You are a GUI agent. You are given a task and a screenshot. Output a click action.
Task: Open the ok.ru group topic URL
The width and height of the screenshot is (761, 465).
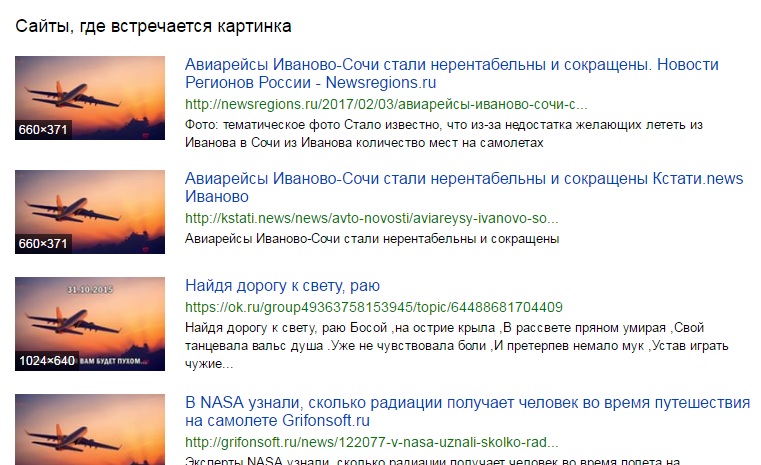tap(374, 307)
